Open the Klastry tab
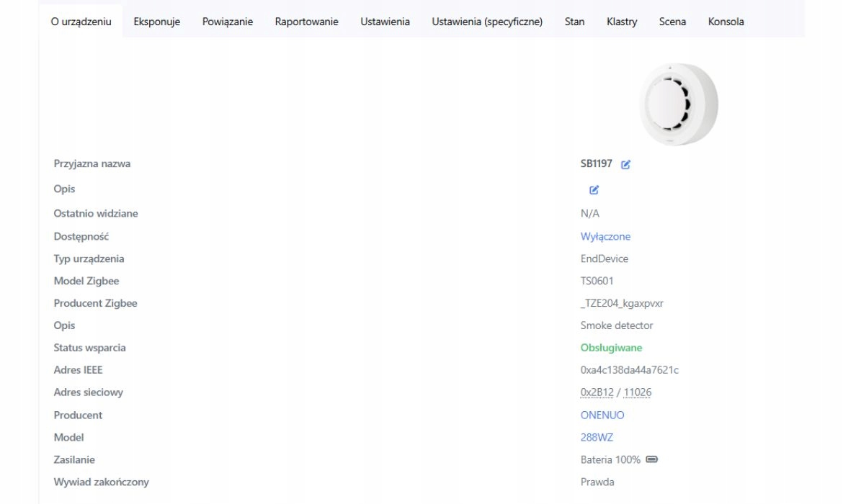 (622, 22)
